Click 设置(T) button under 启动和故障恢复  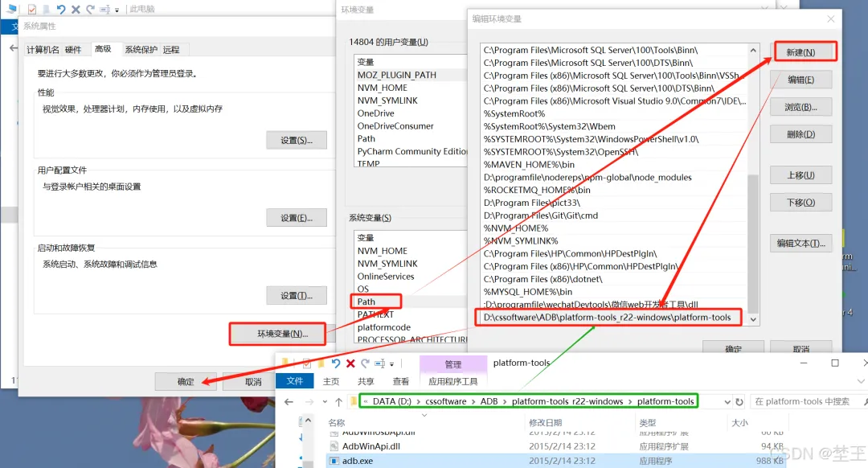tap(296, 295)
